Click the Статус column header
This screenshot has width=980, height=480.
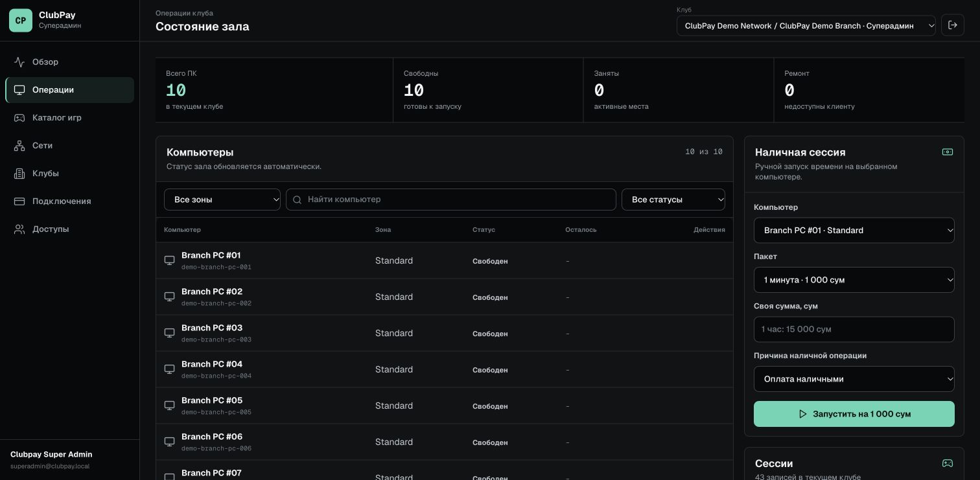click(x=484, y=230)
